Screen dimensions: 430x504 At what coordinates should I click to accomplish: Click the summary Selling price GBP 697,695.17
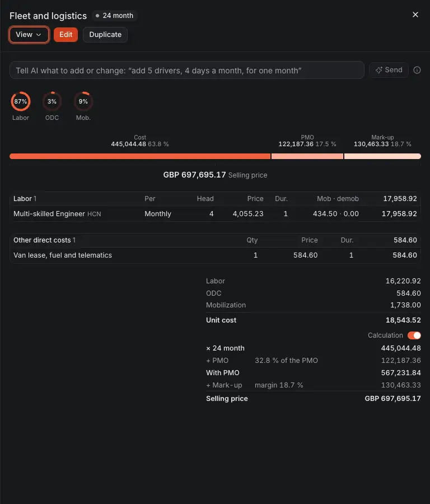392,399
